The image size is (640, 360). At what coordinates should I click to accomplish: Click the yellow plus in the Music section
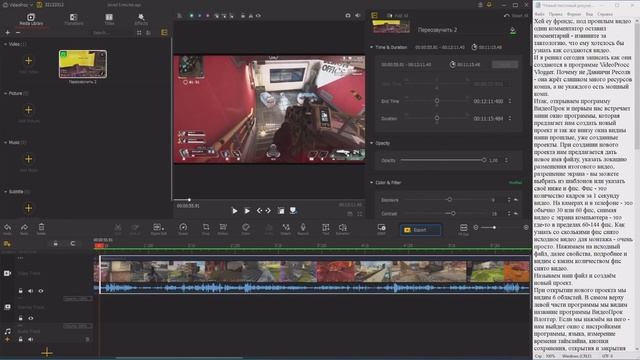(x=29, y=159)
